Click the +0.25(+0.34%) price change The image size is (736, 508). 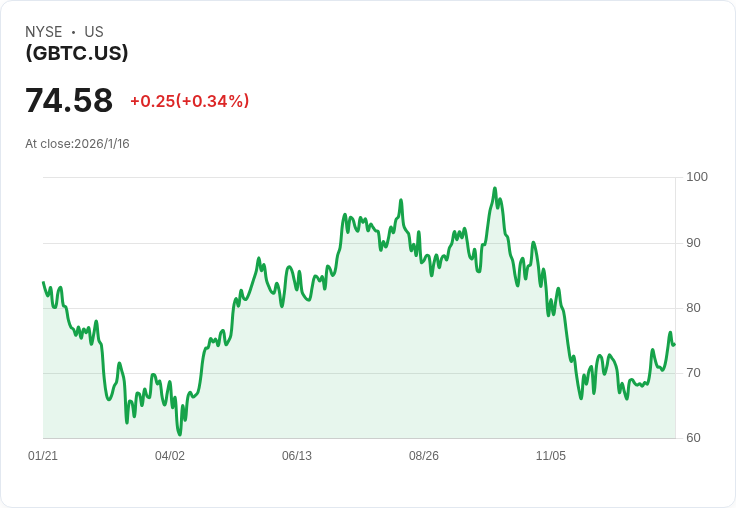click(190, 101)
